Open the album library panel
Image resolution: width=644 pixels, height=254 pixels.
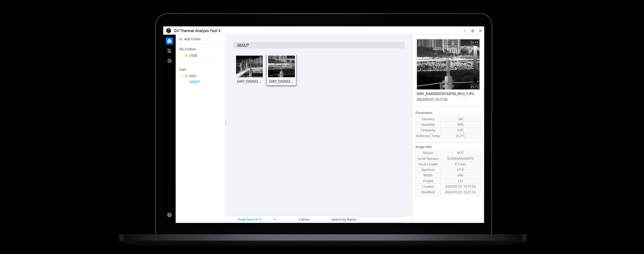point(169,41)
